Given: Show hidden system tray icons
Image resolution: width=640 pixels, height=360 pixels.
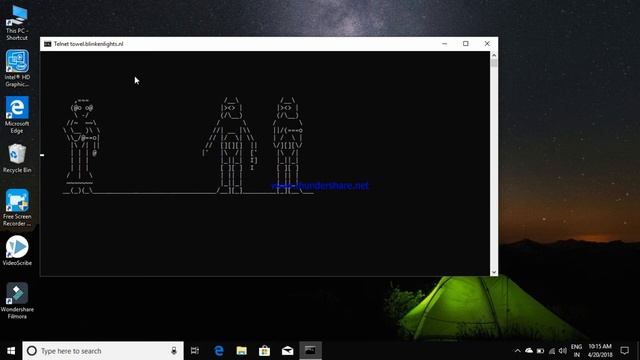Looking at the screenshot, I should (518, 351).
